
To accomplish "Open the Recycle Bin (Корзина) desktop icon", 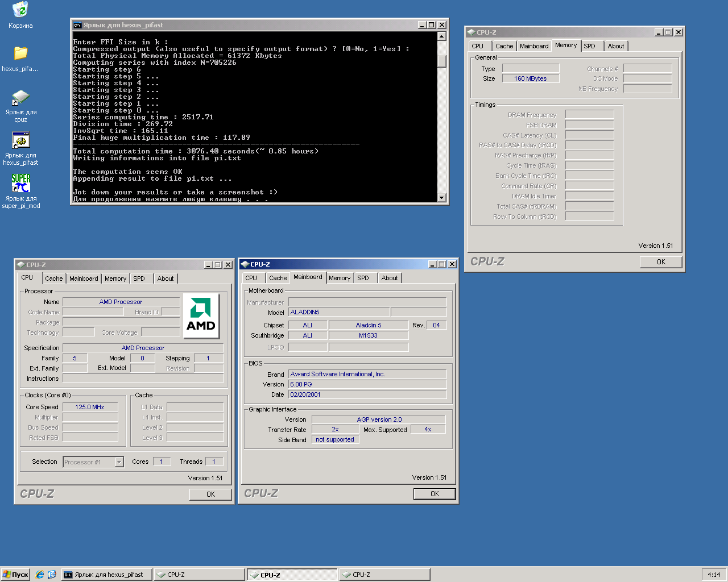I will coord(20,15).
